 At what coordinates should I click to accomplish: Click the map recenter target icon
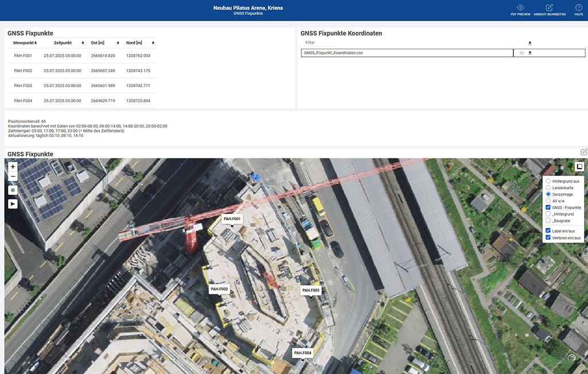tap(13, 189)
